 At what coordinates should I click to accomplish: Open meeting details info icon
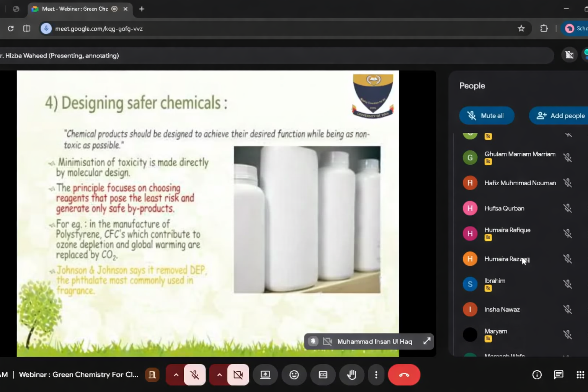coord(537,375)
